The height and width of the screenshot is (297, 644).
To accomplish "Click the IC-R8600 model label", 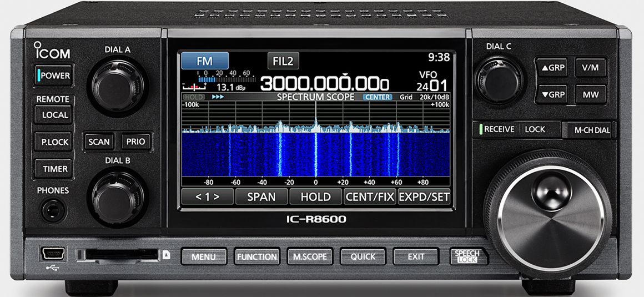I will pyautogui.click(x=316, y=219).
